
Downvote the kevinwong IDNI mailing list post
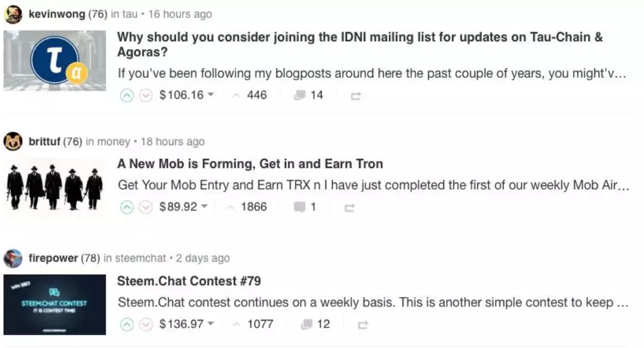pyautogui.click(x=145, y=95)
